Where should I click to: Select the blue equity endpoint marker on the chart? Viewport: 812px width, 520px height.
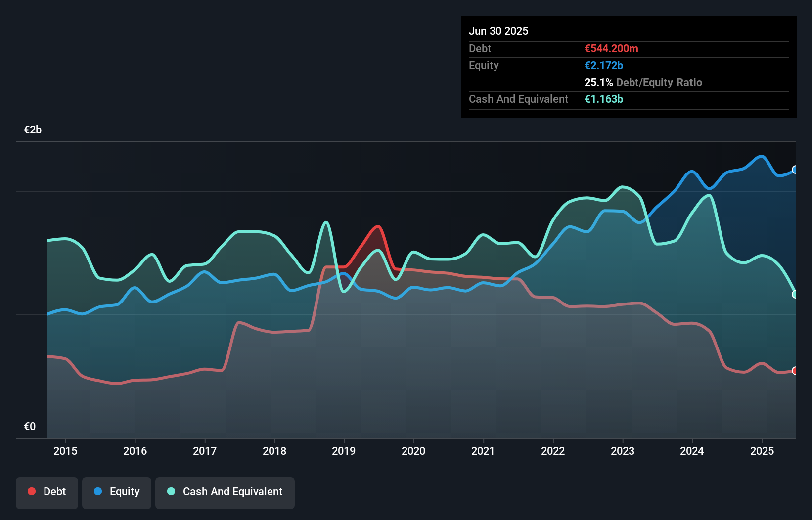point(795,170)
